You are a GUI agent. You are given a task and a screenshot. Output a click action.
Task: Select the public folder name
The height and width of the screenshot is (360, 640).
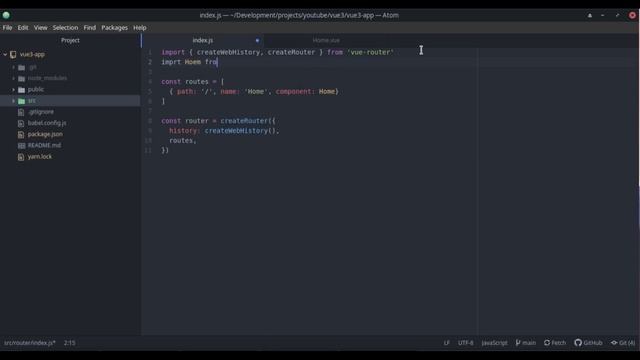36,89
